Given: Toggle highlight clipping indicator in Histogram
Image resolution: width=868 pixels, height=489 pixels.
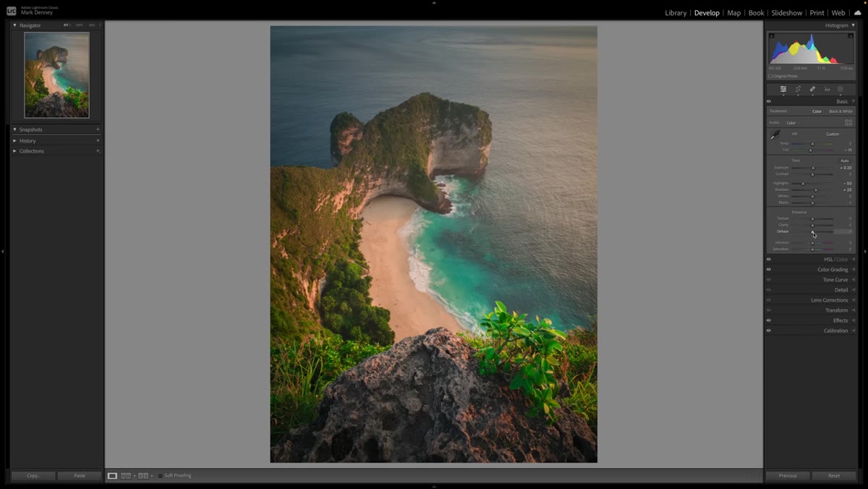Looking at the screenshot, I should click(x=851, y=35).
